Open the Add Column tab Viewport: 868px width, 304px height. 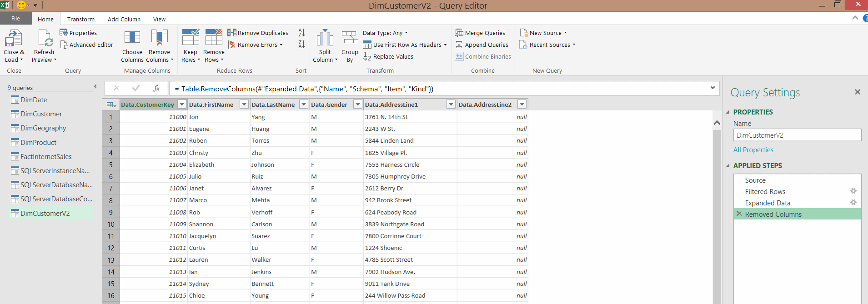[x=124, y=19]
